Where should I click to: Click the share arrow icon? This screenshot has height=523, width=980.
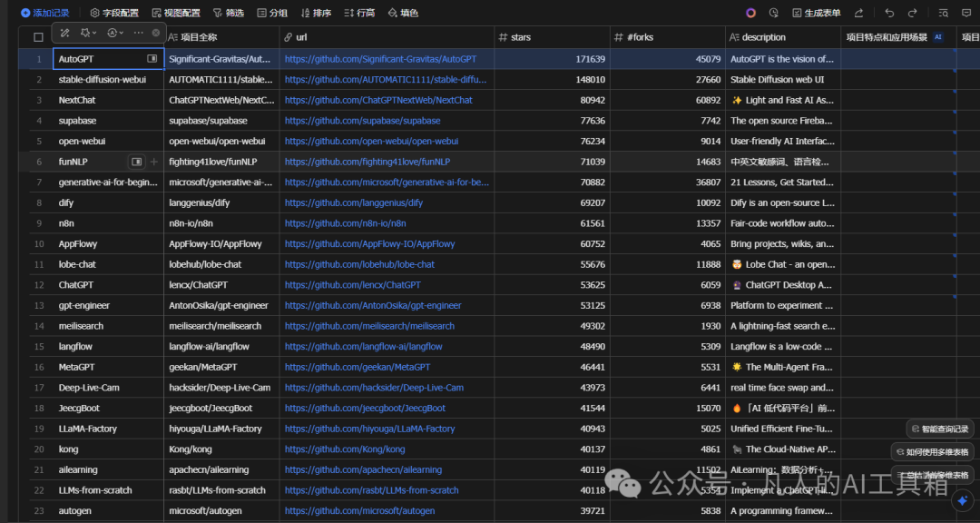click(x=858, y=13)
